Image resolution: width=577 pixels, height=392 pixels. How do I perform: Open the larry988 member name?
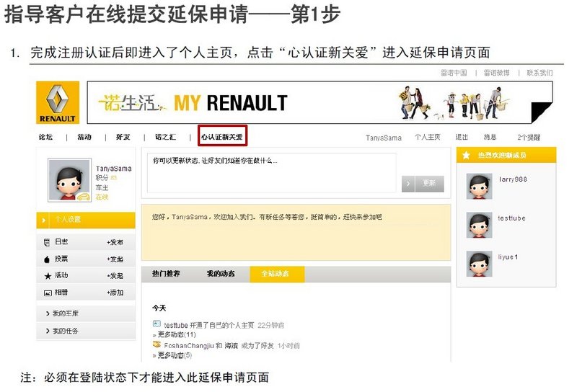pyautogui.click(x=513, y=179)
